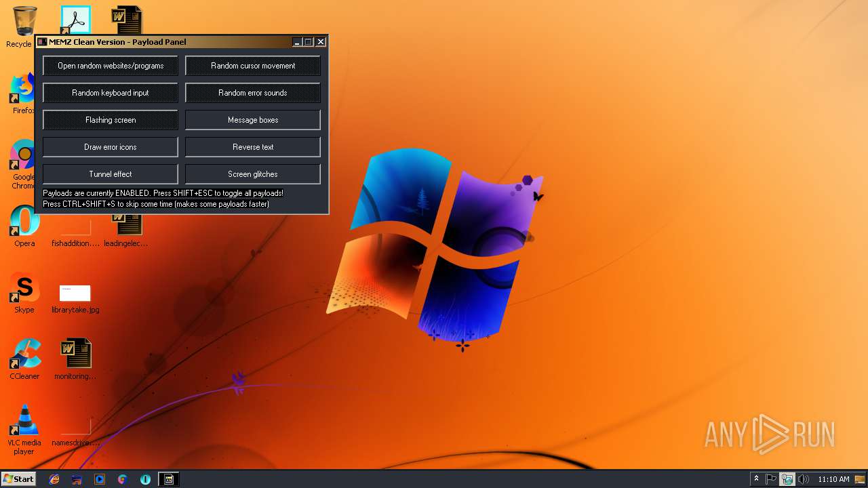Screen dimensions: 868x488
Task: Launch Chrome from the taskbar
Action: click(122, 479)
